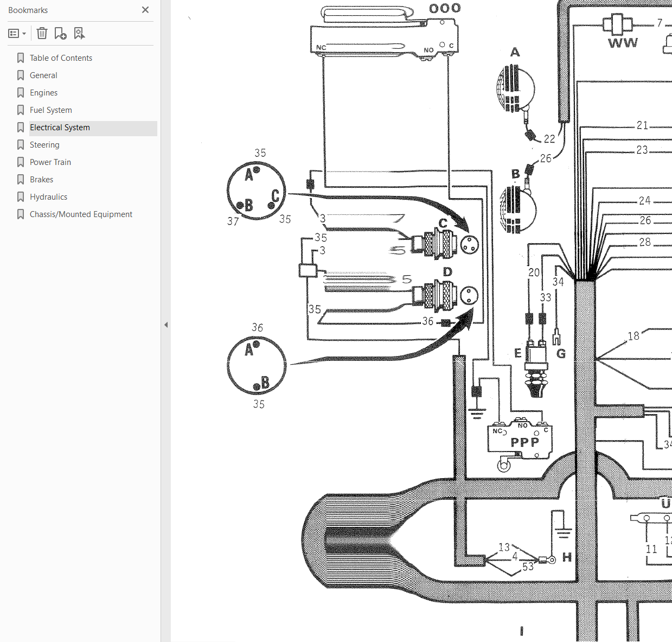Open the Power Train bookmark

tap(50, 162)
